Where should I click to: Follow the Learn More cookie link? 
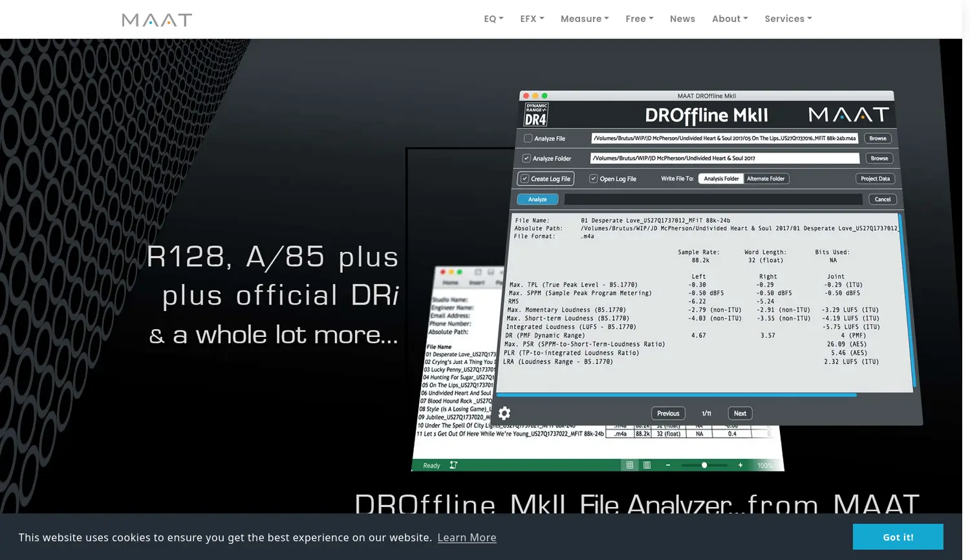point(467,537)
